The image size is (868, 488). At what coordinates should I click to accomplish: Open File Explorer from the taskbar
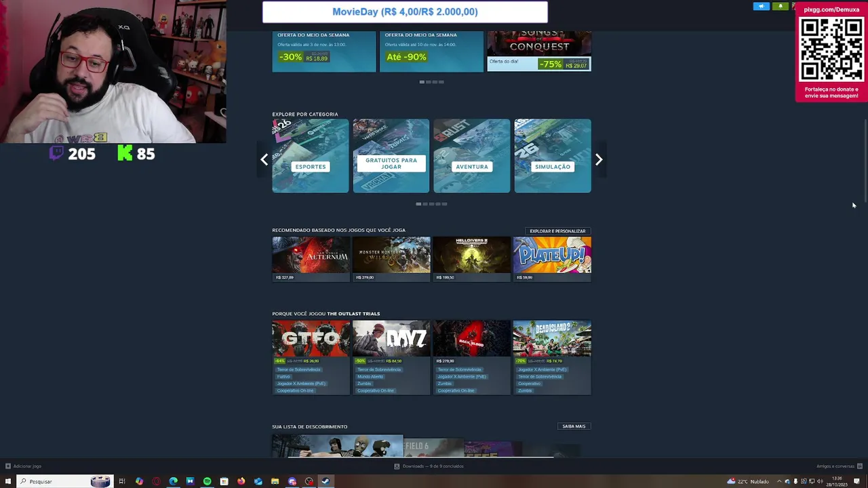click(x=275, y=481)
